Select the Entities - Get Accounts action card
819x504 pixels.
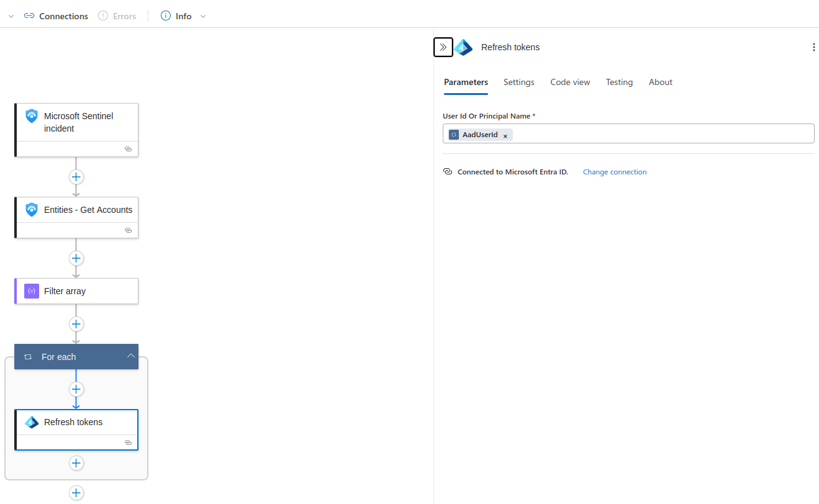(x=76, y=217)
